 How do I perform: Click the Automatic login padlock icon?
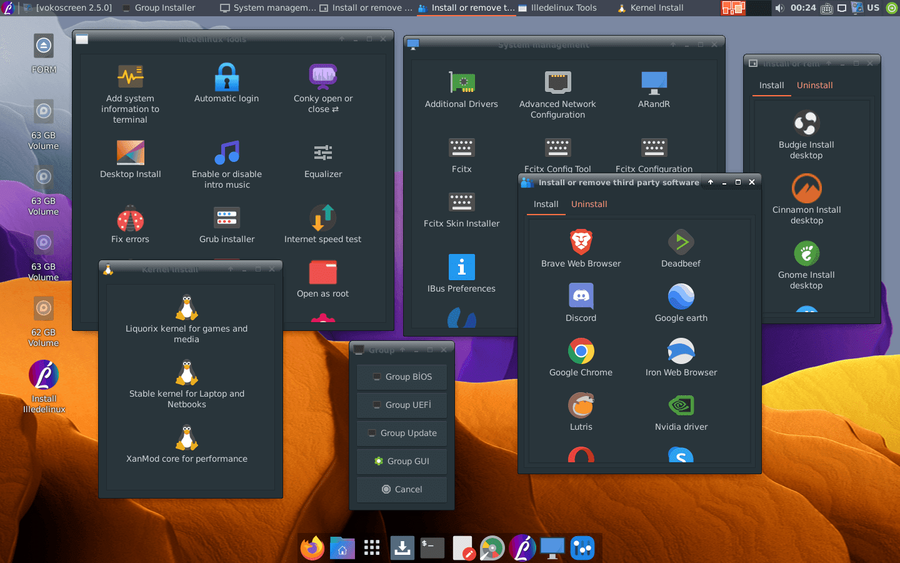tap(227, 78)
